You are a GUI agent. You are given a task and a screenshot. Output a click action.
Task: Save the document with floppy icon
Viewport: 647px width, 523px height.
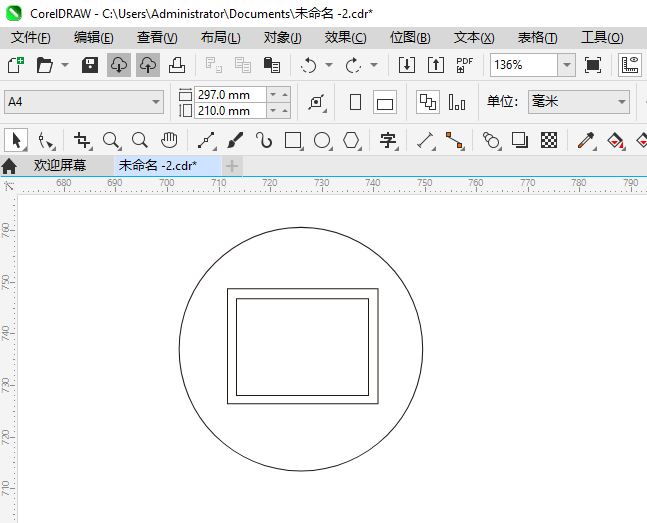click(90, 65)
